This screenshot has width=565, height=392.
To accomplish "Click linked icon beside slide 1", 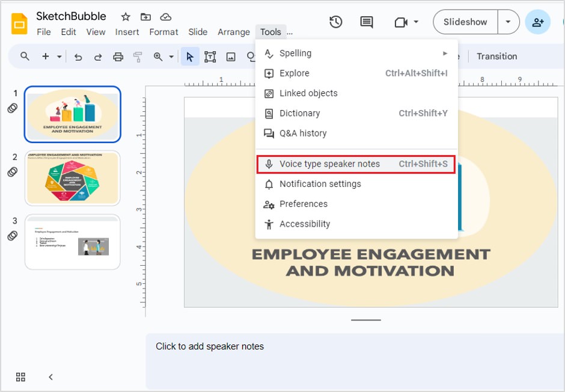I will point(13,108).
